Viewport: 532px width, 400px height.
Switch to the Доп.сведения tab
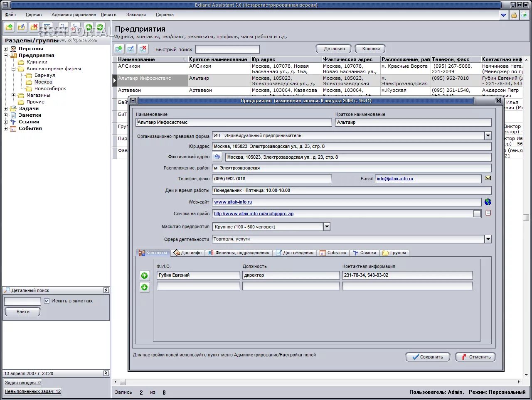tap(295, 253)
